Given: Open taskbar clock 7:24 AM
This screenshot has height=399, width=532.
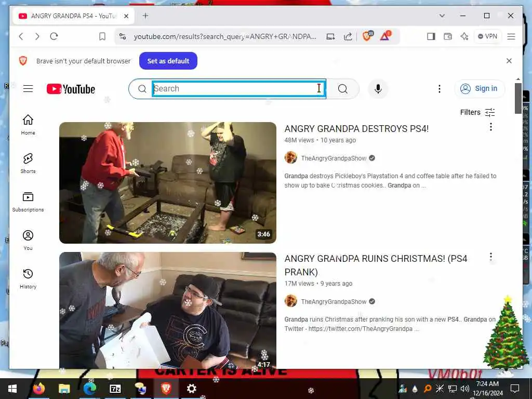Looking at the screenshot, I should (x=487, y=389).
